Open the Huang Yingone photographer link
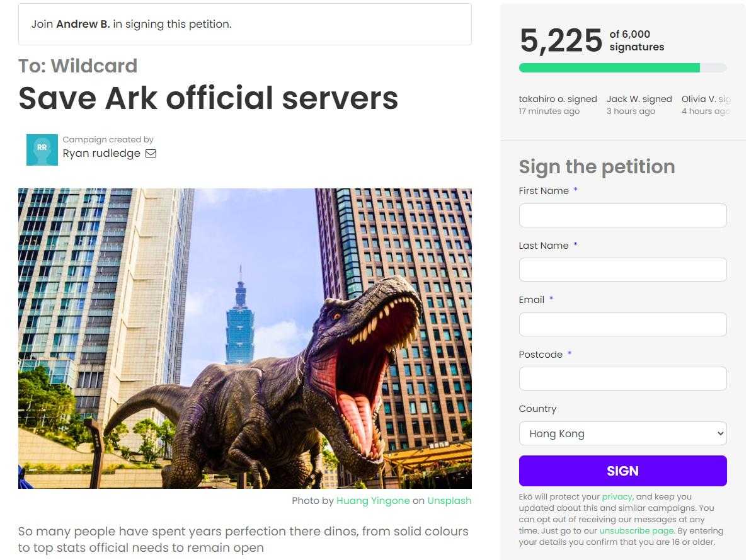 373,501
